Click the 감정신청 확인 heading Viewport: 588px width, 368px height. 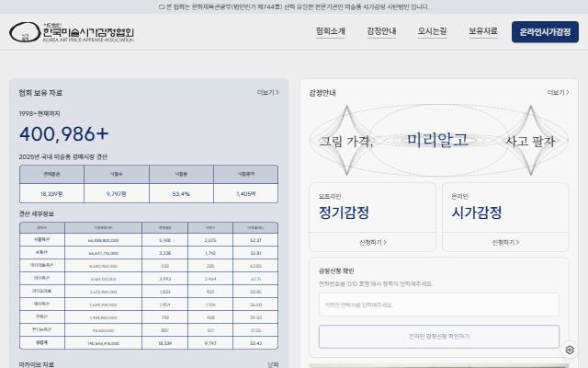click(x=336, y=270)
